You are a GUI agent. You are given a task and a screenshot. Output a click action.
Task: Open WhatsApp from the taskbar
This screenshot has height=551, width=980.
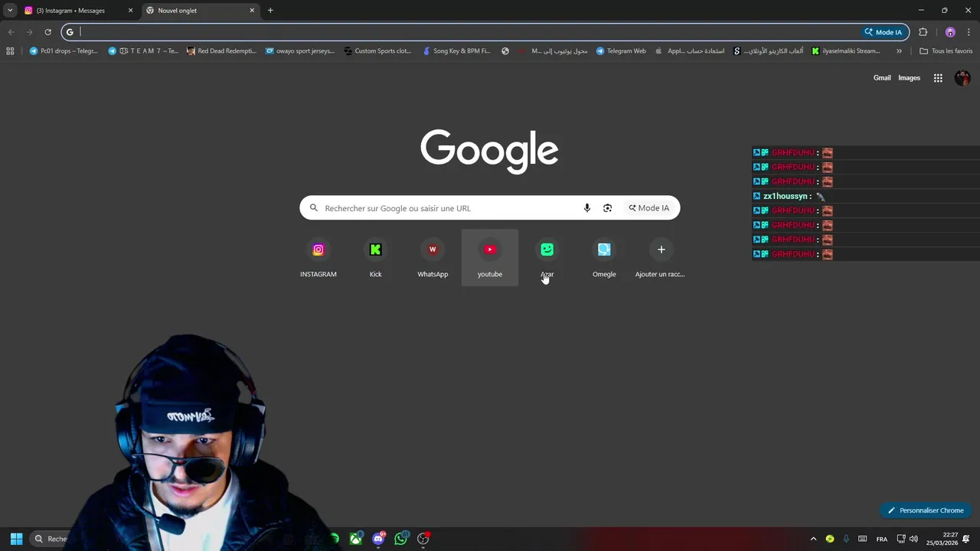point(400,539)
